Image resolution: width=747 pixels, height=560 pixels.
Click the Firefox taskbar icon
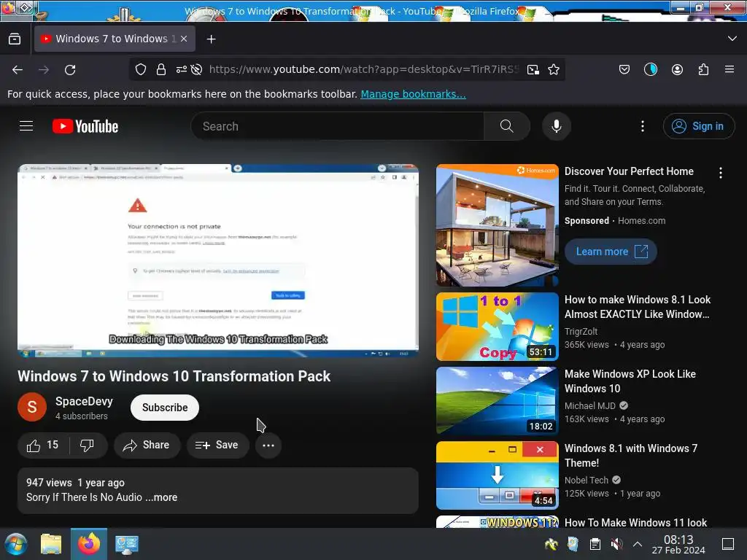click(x=89, y=544)
